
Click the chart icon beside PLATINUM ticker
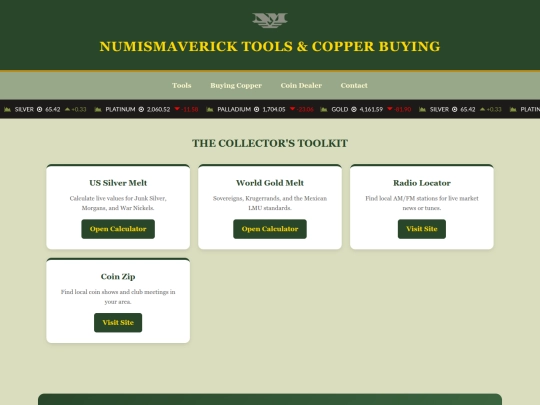coord(98,109)
